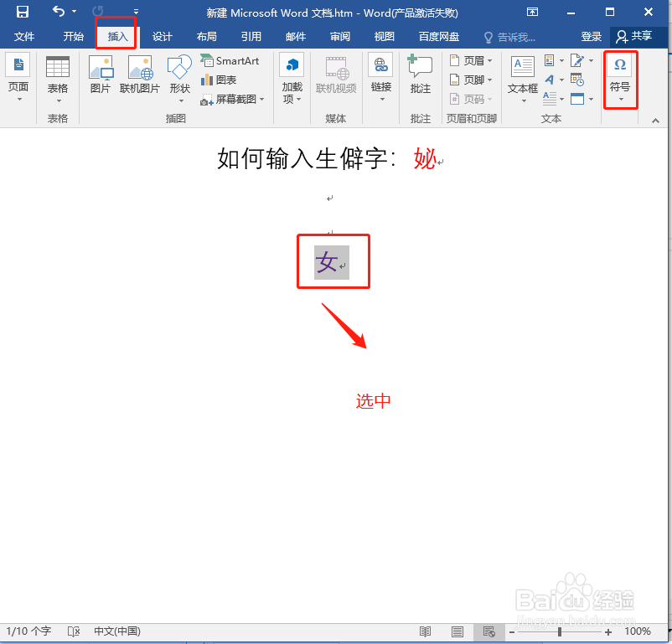This screenshot has width=672, height=644.
Task: Open ribbon display options
Action: click(532, 12)
